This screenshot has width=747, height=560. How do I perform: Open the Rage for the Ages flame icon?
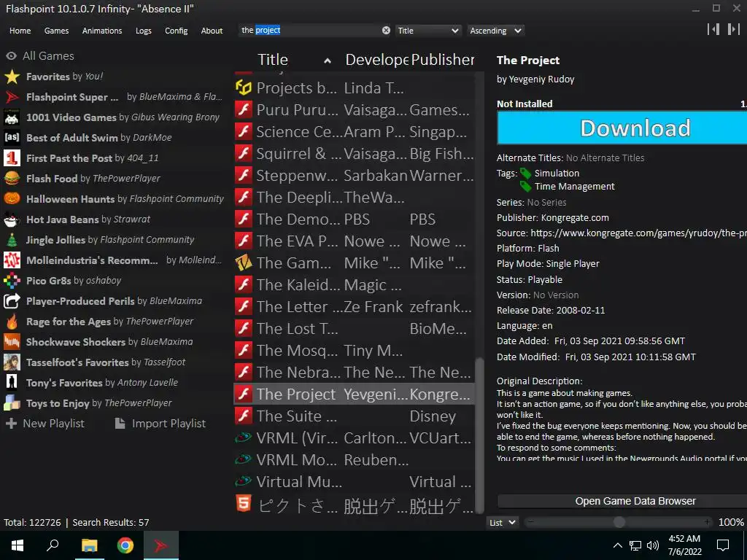12,322
